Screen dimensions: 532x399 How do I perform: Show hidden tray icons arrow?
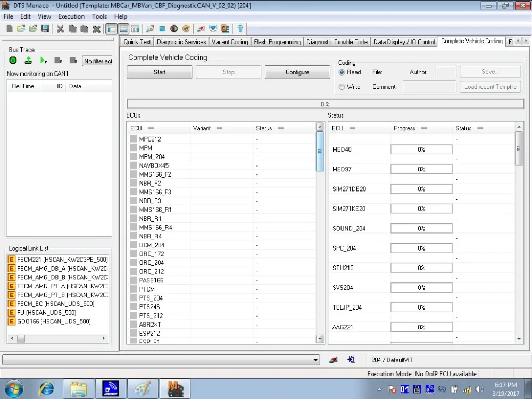pyautogui.click(x=379, y=389)
